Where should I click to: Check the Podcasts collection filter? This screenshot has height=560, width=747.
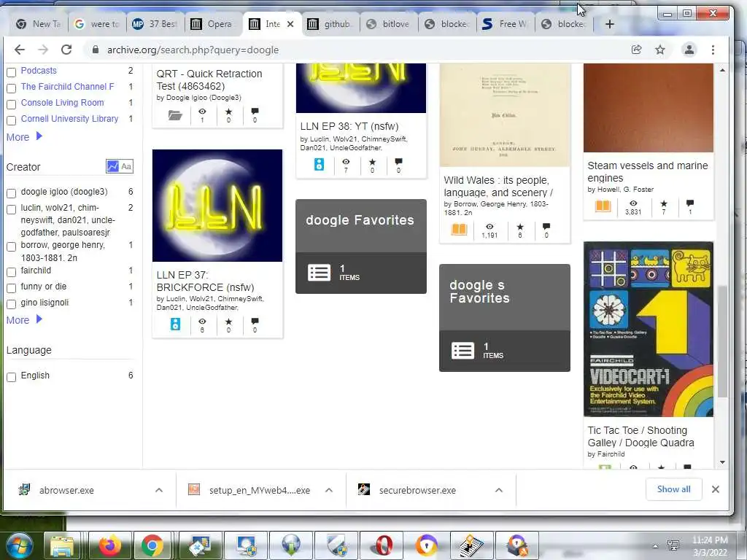(12, 72)
